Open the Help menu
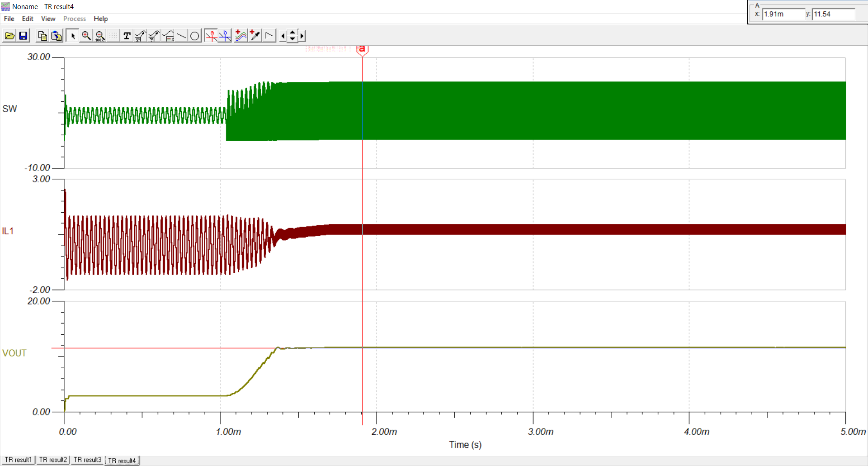This screenshot has height=466, width=868. point(101,19)
